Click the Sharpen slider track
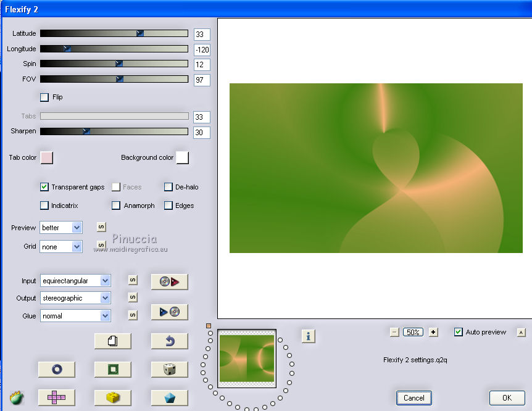532x411 pixels. pyautogui.click(x=114, y=131)
